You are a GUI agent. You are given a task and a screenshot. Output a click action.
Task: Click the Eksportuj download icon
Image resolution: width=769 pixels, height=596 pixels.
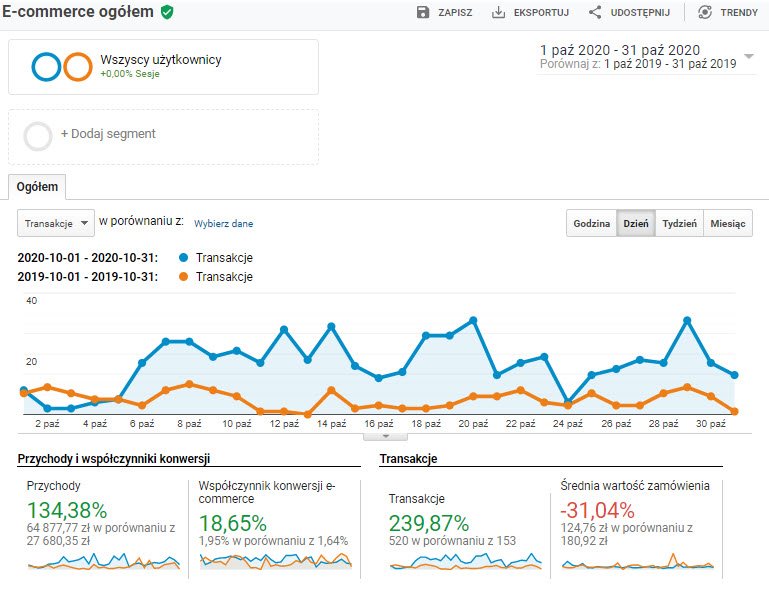coord(499,12)
